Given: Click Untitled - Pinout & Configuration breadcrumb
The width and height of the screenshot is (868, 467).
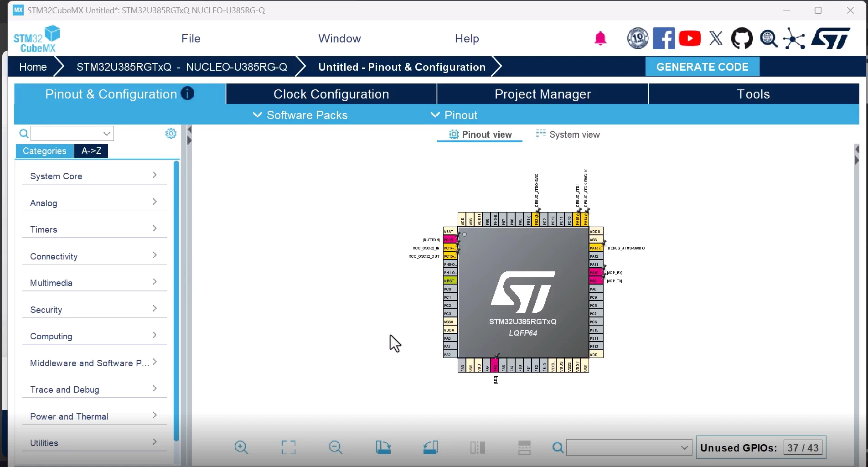Looking at the screenshot, I should pos(402,67).
